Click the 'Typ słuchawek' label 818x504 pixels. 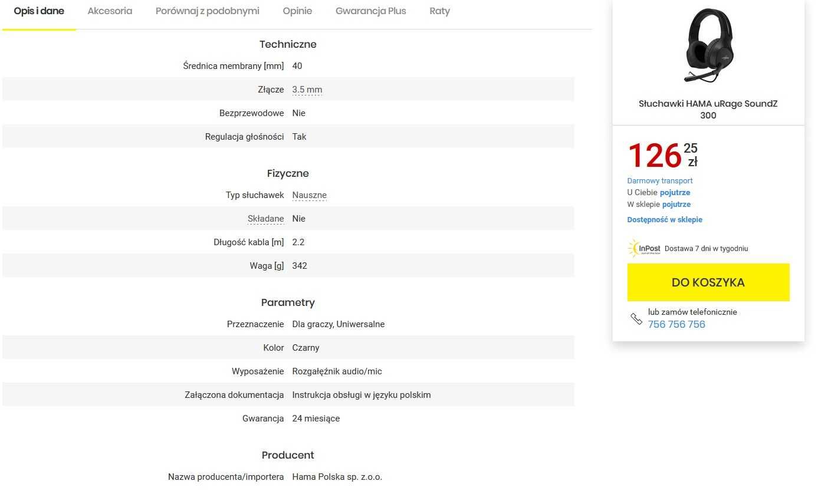click(x=255, y=195)
